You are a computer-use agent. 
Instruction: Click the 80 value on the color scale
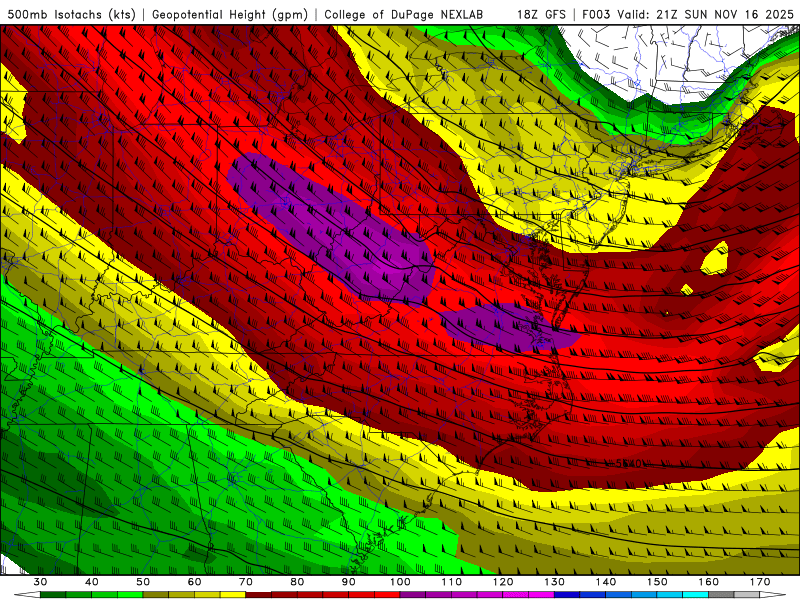click(297, 582)
